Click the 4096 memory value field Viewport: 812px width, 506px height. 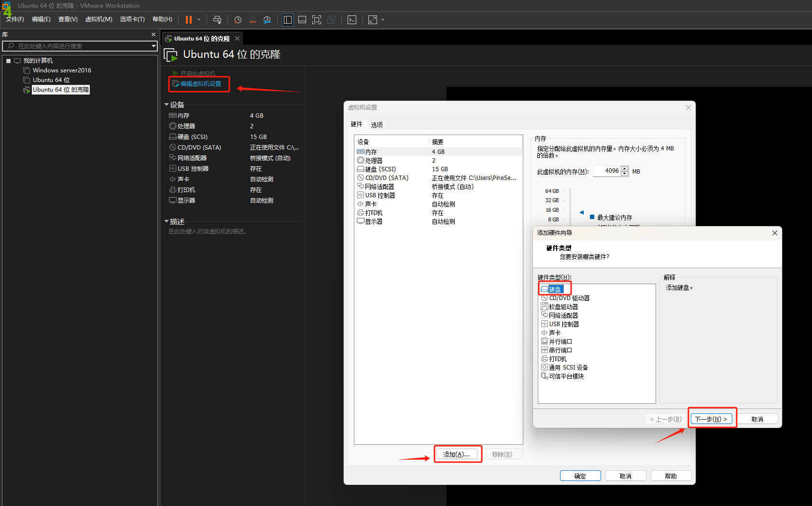[607, 171]
